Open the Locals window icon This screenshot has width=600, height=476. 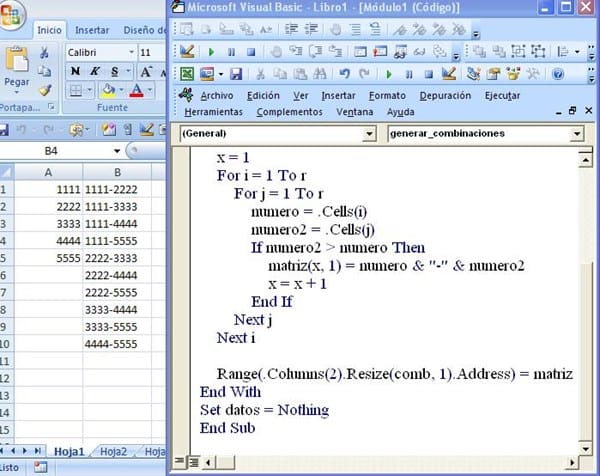[x=360, y=51]
